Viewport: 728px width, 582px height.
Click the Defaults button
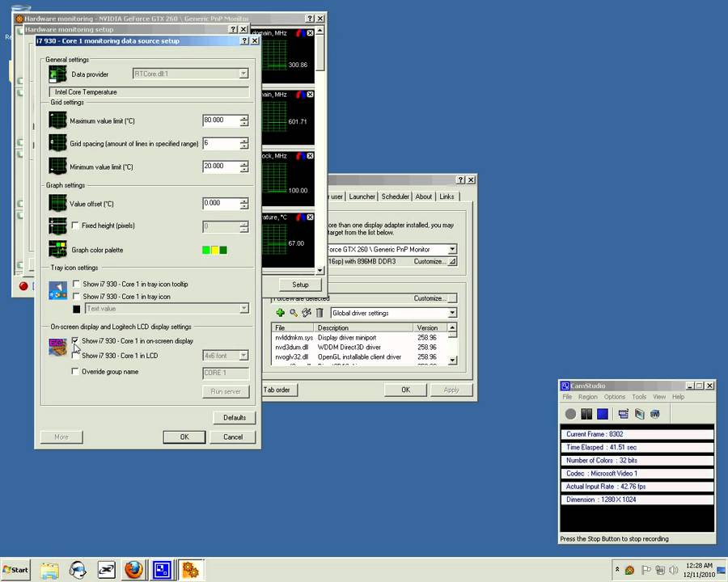tap(235, 417)
